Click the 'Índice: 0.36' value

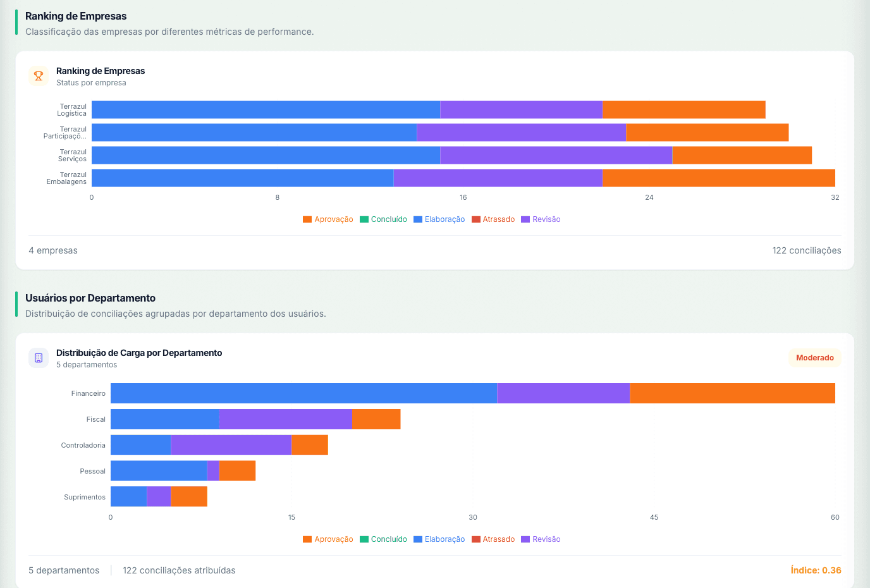tap(816, 570)
